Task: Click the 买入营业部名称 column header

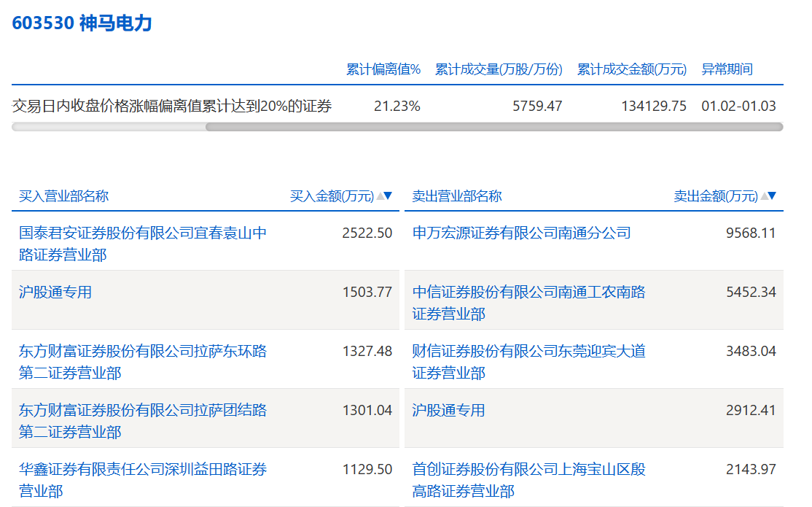Action: [63, 196]
